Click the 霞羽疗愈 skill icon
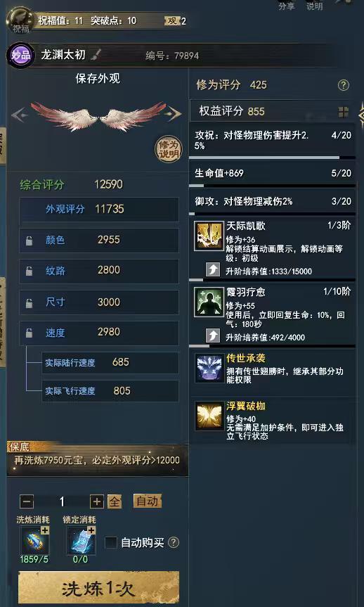 [209, 302]
